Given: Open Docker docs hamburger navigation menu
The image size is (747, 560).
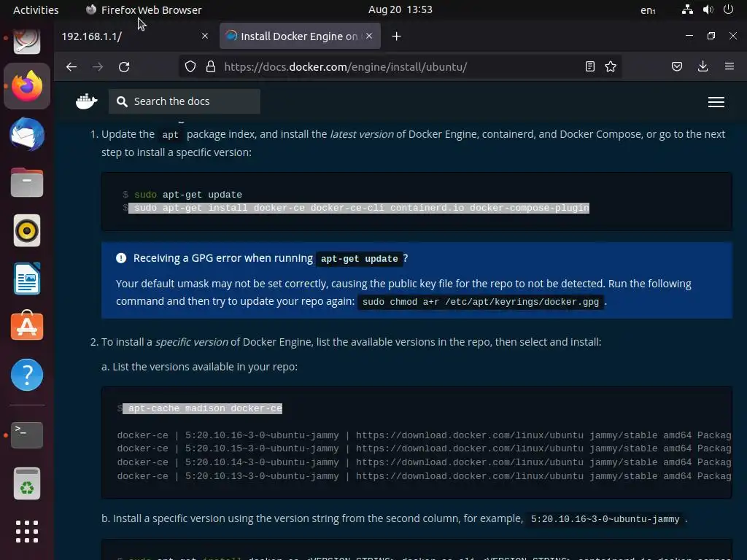Looking at the screenshot, I should 716,102.
